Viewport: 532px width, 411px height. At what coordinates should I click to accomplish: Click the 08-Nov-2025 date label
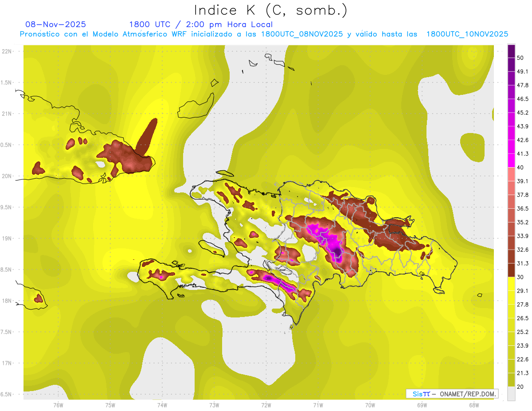pos(56,24)
